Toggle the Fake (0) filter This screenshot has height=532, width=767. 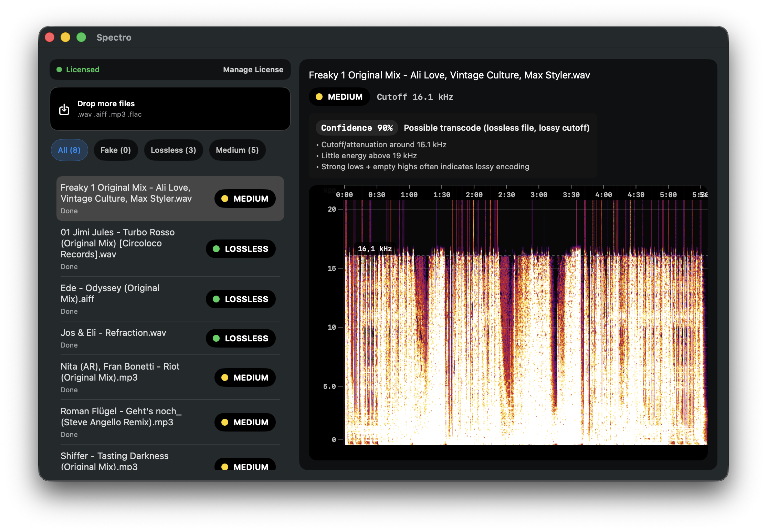[x=116, y=150]
